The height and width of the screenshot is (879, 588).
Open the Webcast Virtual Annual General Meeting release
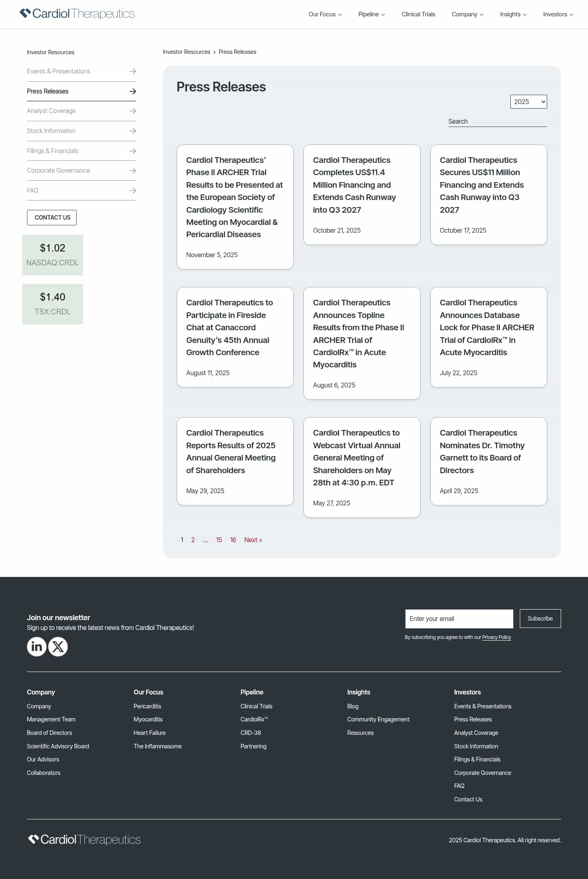(362, 467)
